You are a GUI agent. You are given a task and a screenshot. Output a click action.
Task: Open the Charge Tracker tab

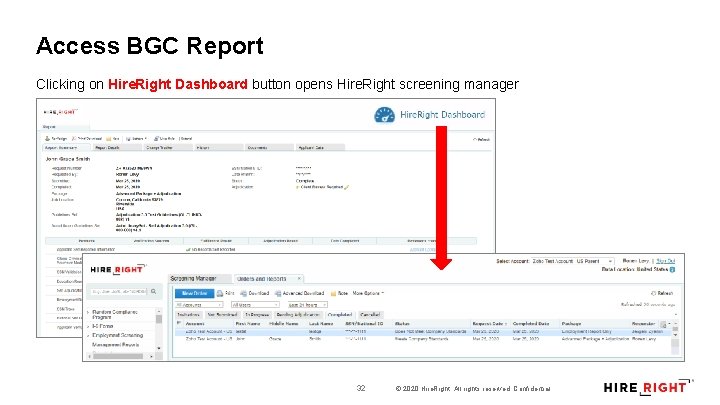pyautogui.click(x=168, y=147)
